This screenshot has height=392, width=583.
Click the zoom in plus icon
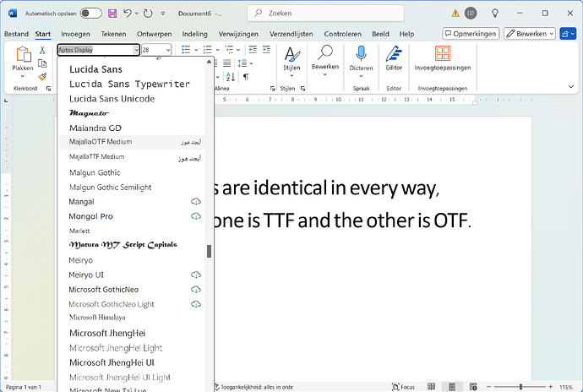coord(551,387)
